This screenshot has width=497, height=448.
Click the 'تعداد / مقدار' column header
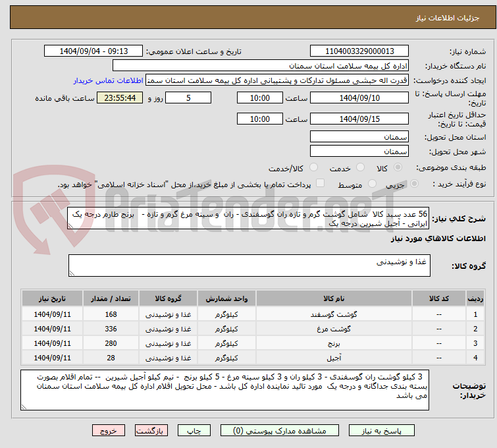111,298
